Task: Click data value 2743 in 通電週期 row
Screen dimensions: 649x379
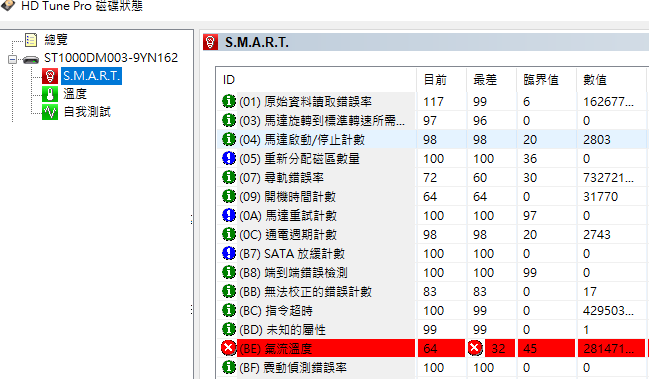Action: tap(597, 235)
